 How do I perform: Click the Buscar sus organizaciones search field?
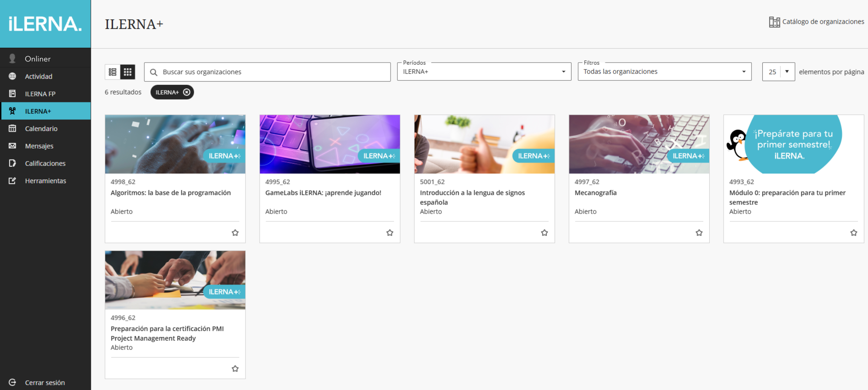pyautogui.click(x=267, y=72)
